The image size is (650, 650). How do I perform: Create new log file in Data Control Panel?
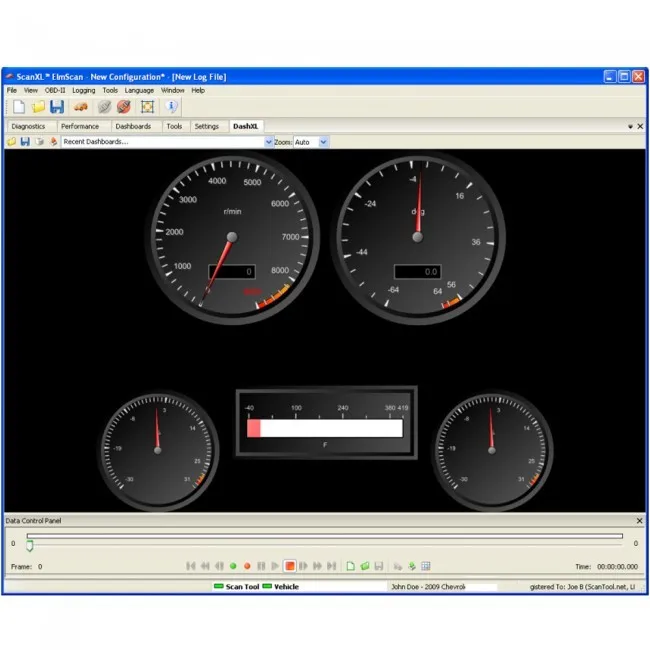point(350,566)
